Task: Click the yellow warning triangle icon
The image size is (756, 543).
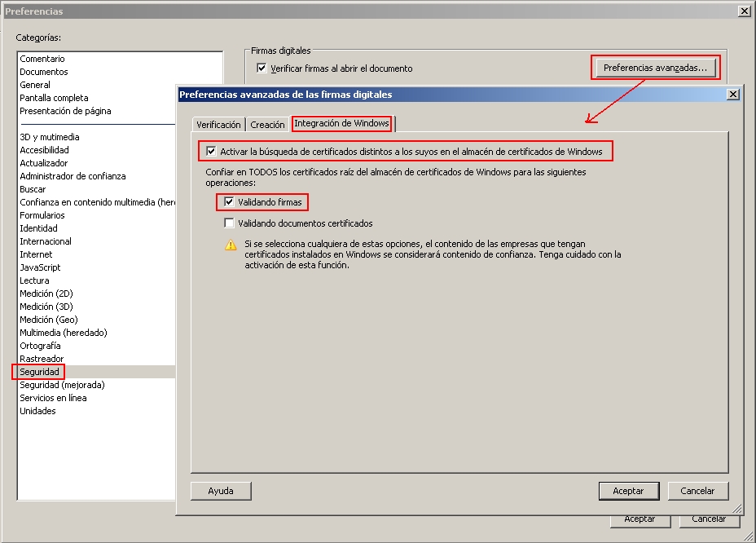Action: tap(231, 245)
